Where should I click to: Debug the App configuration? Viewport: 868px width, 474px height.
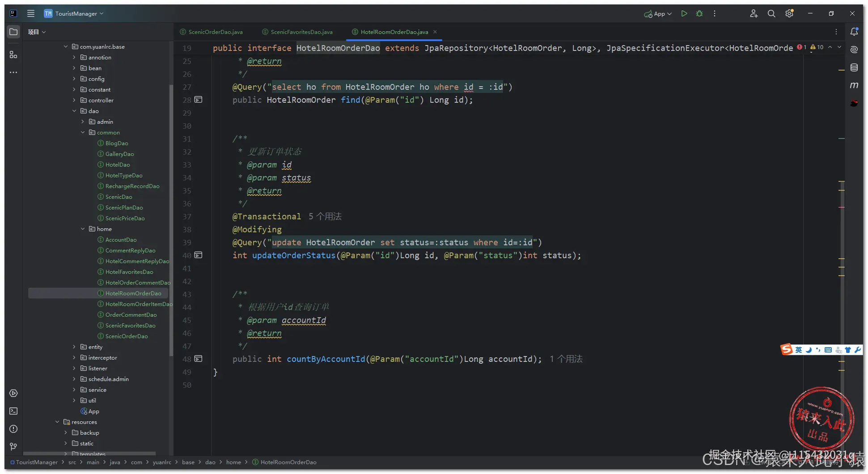699,13
